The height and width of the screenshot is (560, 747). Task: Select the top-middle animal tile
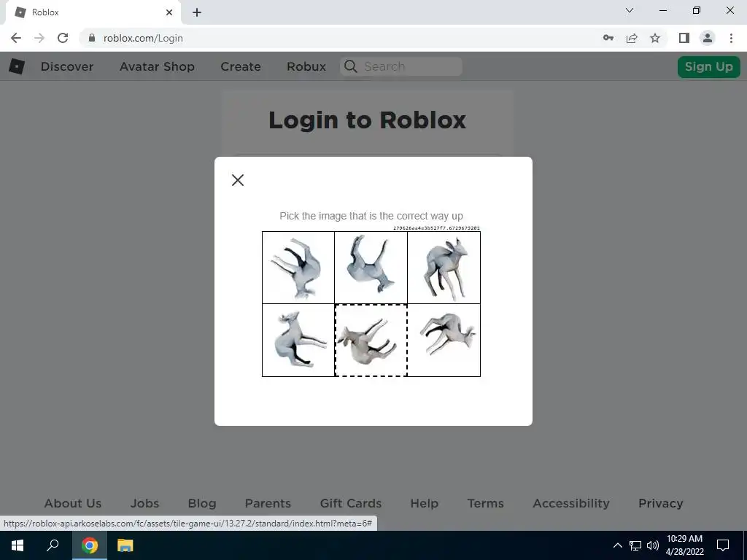pyautogui.click(x=371, y=268)
